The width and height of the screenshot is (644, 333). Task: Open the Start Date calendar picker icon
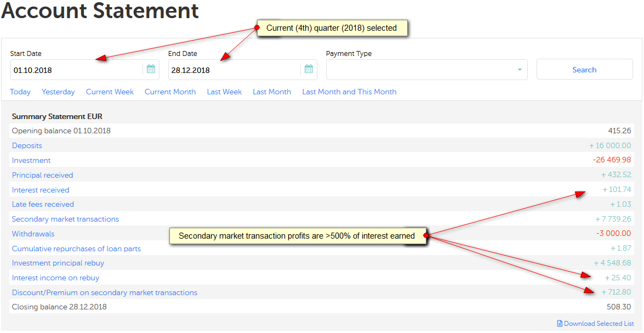151,70
